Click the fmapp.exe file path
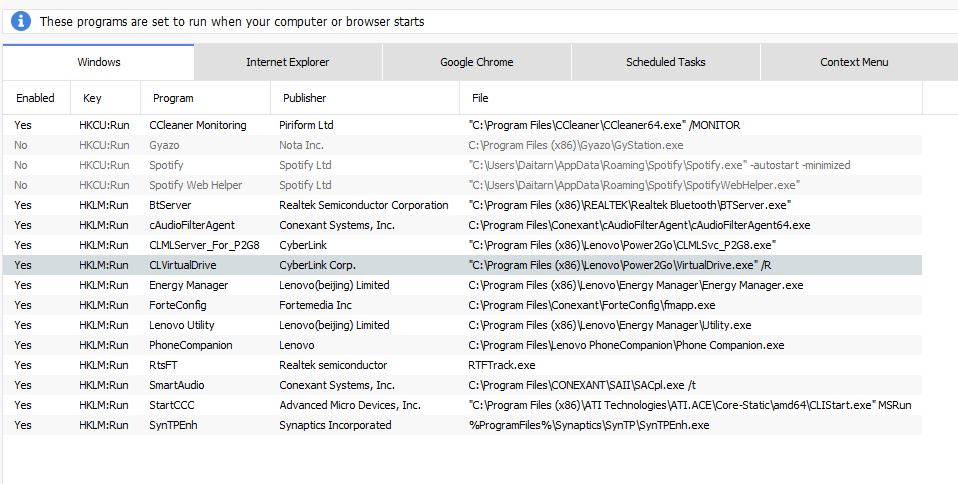Viewport: 958px width, 484px height. tap(591, 305)
